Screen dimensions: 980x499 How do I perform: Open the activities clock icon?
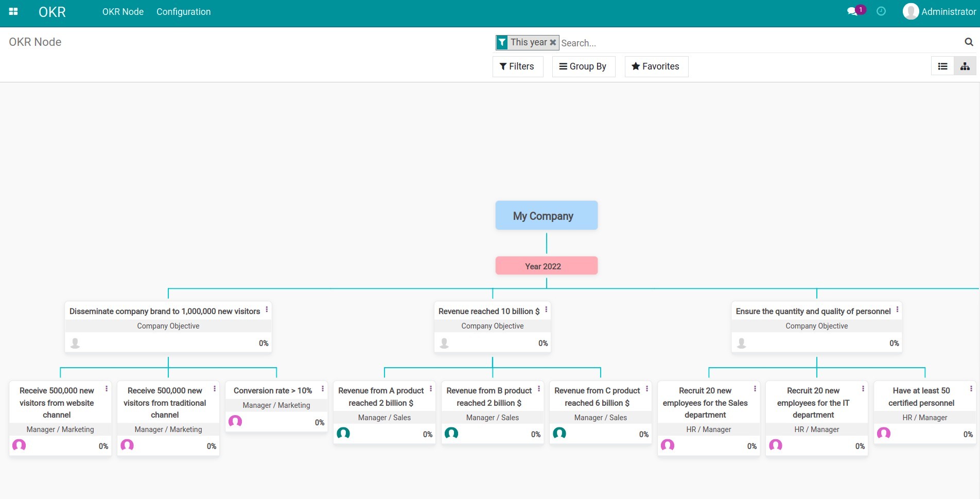coord(881,11)
